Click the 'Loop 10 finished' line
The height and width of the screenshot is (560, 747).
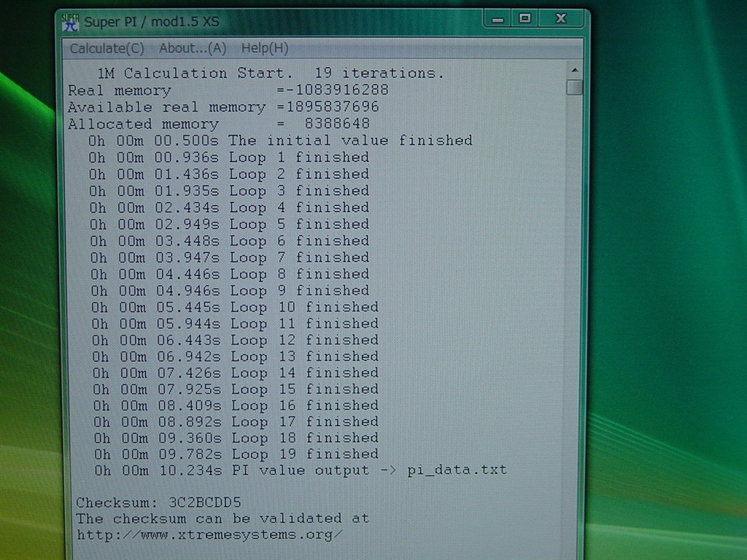point(236,307)
